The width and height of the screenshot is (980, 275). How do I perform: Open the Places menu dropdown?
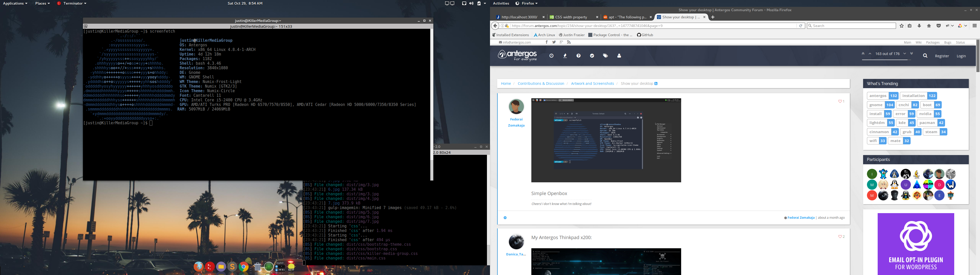[x=42, y=3]
